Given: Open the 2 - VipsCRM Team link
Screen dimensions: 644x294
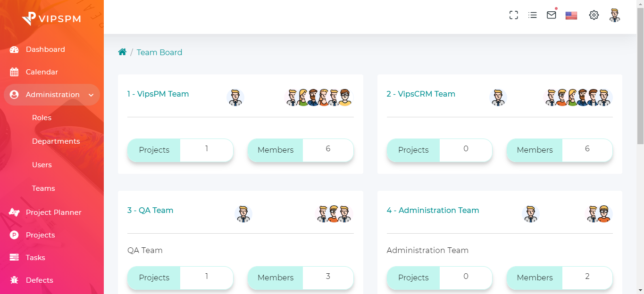Looking at the screenshot, I should click(421, 94).
